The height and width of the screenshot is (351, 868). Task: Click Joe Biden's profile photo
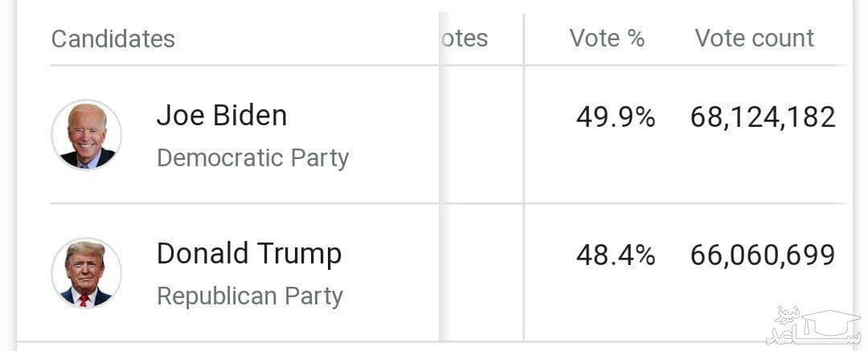(x=87, y=134)
